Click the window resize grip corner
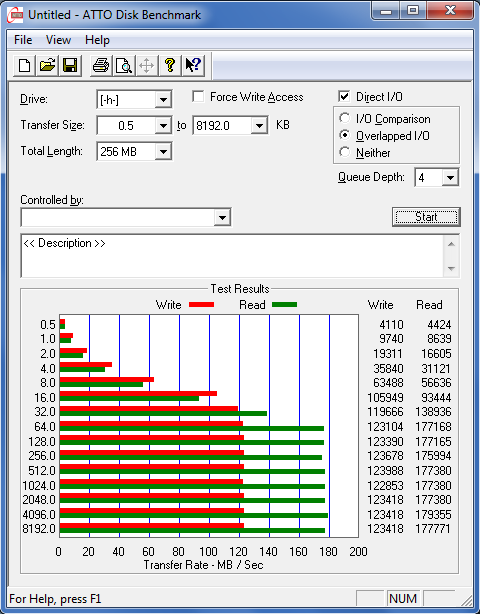This screenshot has height=614, width=480. 467,601
